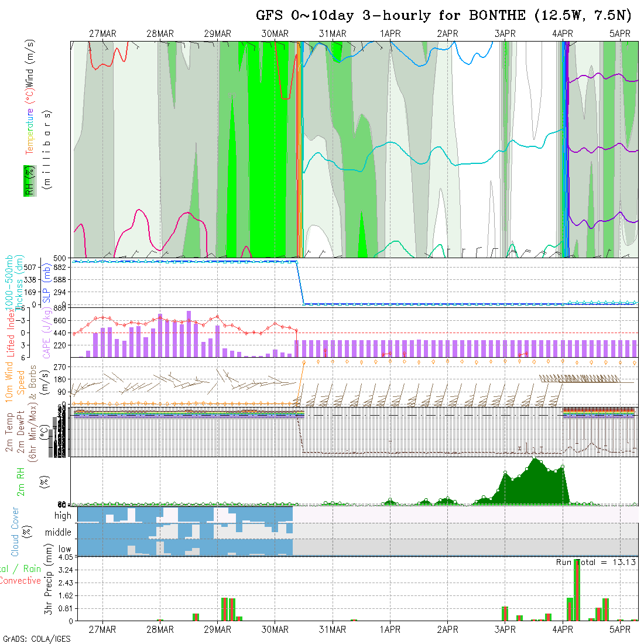Screen dimensions: 644x644
Task: Click the chart title for BONTHE
Action: tap(443, 16)
